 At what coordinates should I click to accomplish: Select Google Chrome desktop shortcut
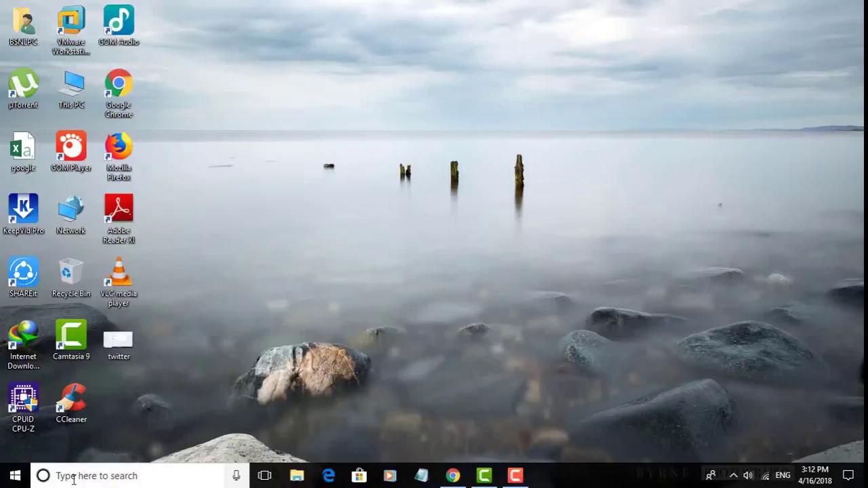pos(119,94)
